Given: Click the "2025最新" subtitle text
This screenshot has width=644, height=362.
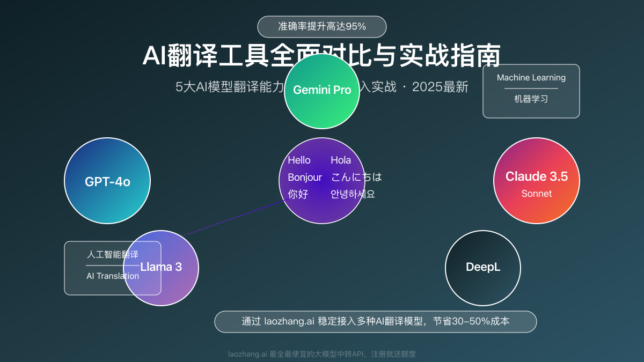Looking at the screenshot, I should pos(440,87).
